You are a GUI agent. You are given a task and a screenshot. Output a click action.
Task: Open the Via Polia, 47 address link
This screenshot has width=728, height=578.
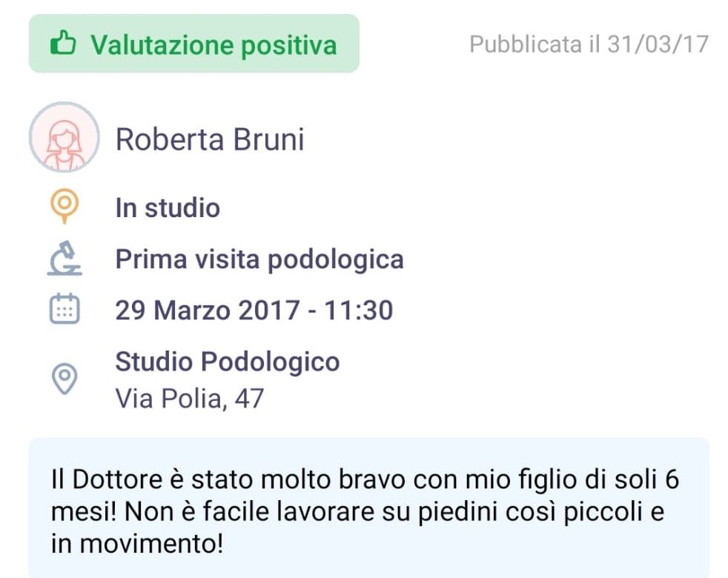190,398
